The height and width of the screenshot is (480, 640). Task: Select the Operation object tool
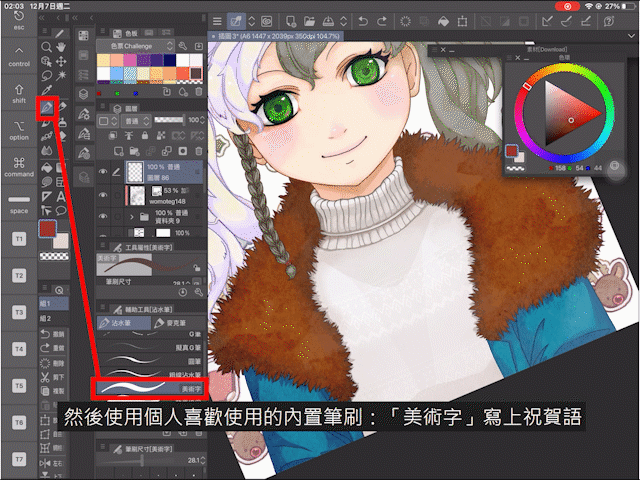click(46, 62)
